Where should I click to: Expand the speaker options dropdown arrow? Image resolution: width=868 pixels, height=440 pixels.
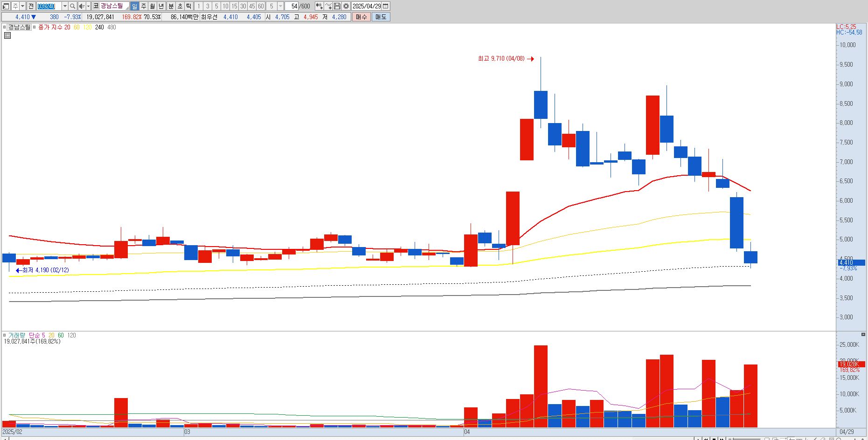tap(88, 6)
